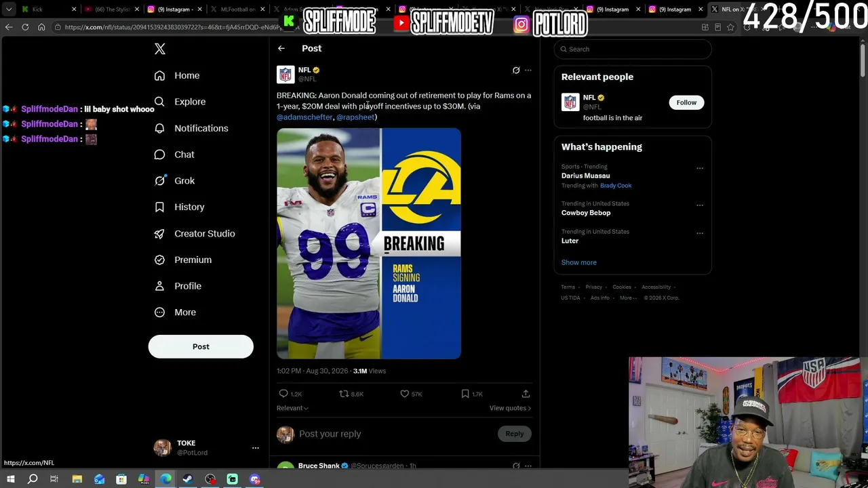Click the TOKE profile avatar
Viewport: 868px width, 488px height.
[162, 447]
